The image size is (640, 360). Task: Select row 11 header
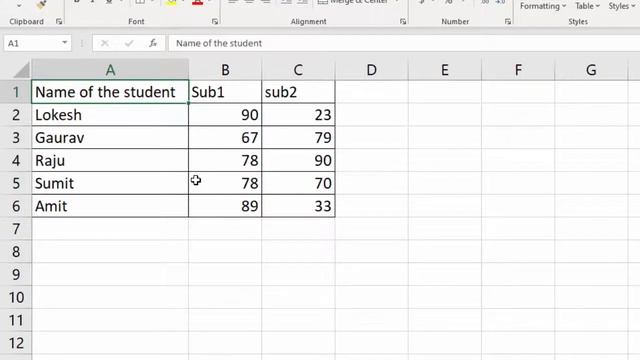(x=16, y=320)
